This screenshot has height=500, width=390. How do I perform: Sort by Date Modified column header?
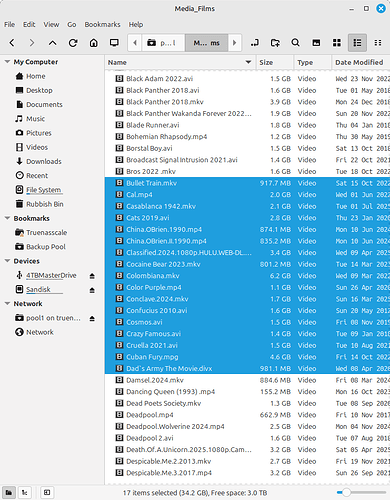coord(361,62)
